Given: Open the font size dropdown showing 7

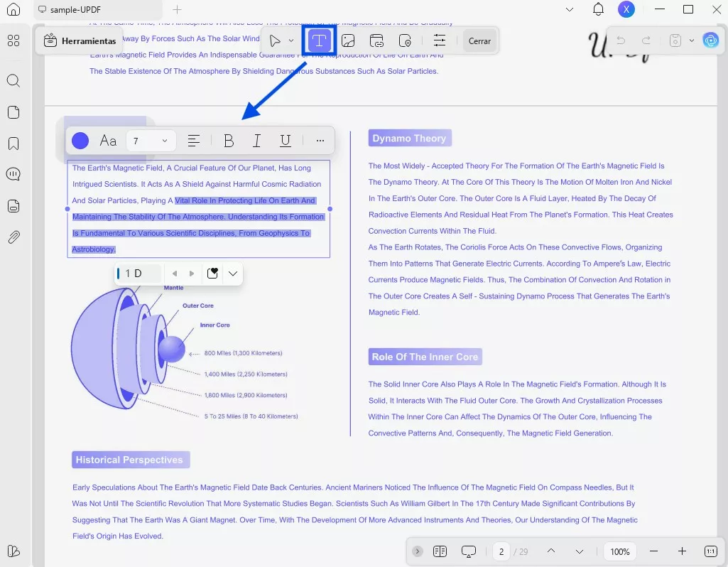Looking at the screenshot, I should pos(151,141).
